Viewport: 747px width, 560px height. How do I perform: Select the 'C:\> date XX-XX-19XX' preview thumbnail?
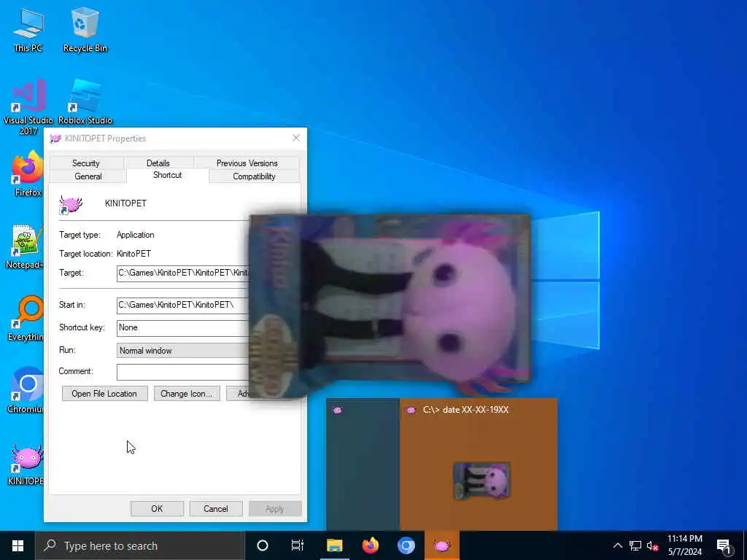[479, 464]
